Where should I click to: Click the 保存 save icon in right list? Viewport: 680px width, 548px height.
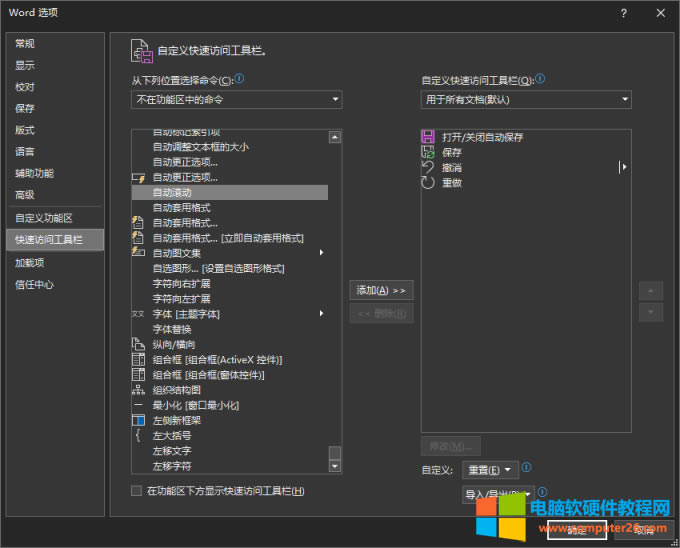[x=428, y=153]
